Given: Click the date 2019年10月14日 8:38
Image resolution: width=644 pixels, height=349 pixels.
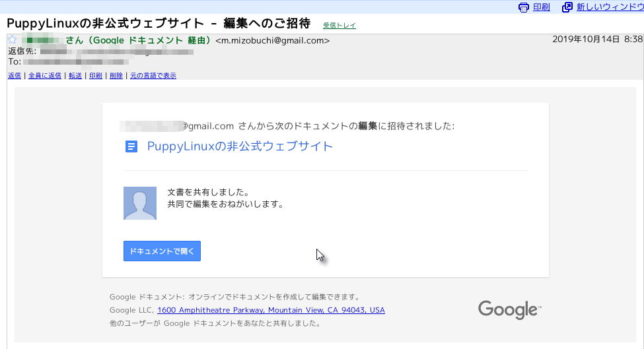Looking at the screenshot, I should click(597, 40).
